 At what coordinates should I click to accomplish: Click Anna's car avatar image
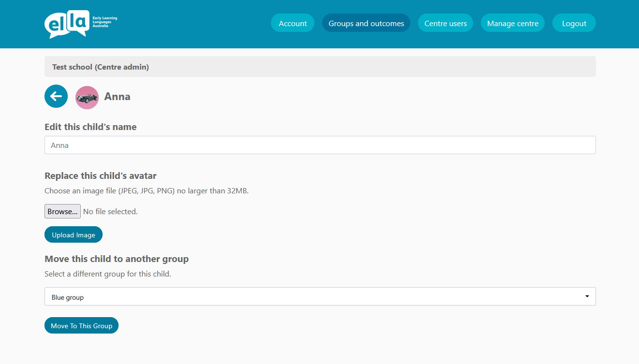(x=87, y=97)
